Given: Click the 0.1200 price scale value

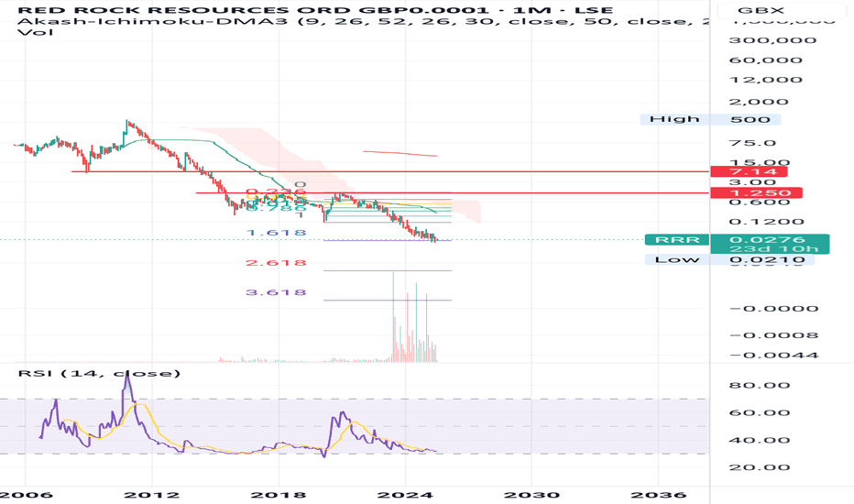Looking at the screenshot, I should [x=766, y=222].
